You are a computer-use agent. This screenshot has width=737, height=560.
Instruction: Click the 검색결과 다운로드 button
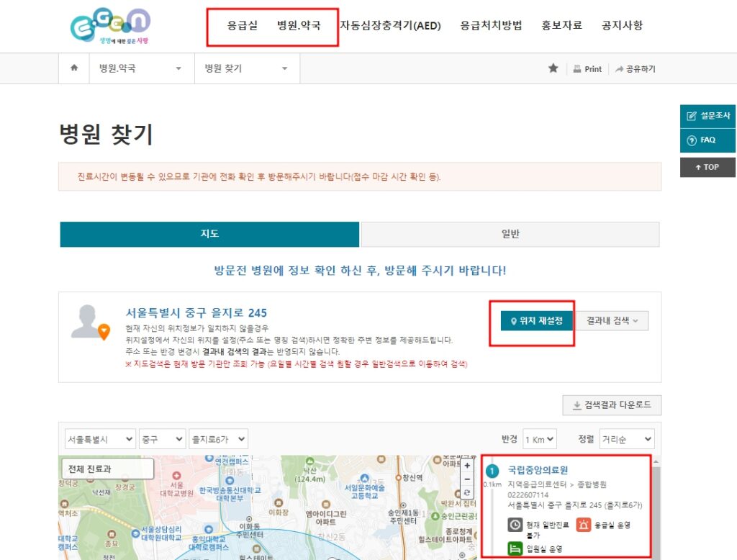coord(612,405)
